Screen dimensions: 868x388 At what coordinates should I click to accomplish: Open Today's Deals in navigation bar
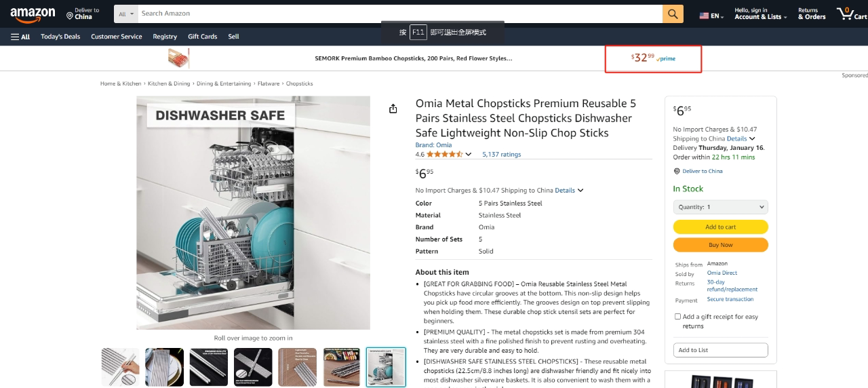pos(60,37)
